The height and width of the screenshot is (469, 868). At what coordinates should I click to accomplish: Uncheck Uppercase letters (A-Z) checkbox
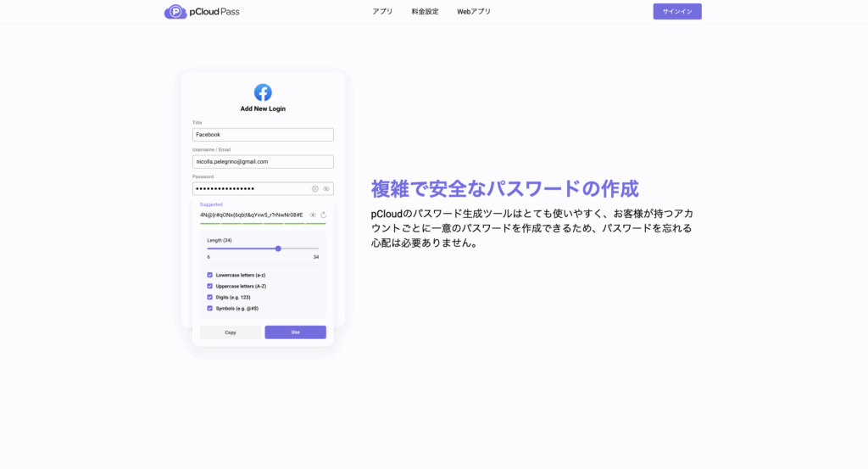click(x=210, y=286)
